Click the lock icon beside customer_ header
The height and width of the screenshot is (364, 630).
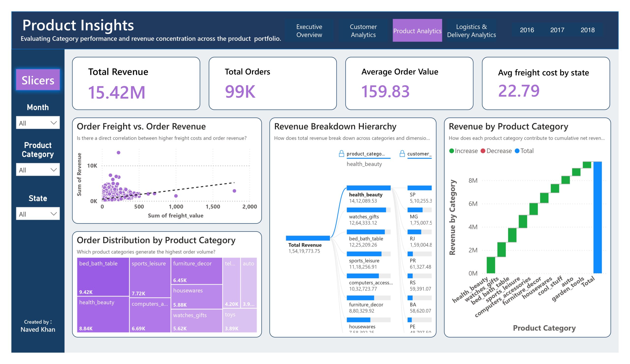[402, 153]
